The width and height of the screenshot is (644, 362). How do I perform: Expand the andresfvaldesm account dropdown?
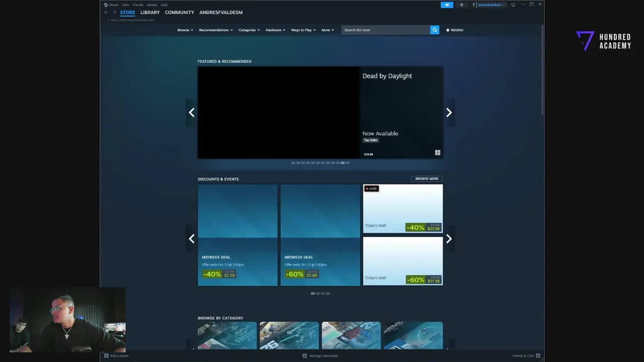491,5
